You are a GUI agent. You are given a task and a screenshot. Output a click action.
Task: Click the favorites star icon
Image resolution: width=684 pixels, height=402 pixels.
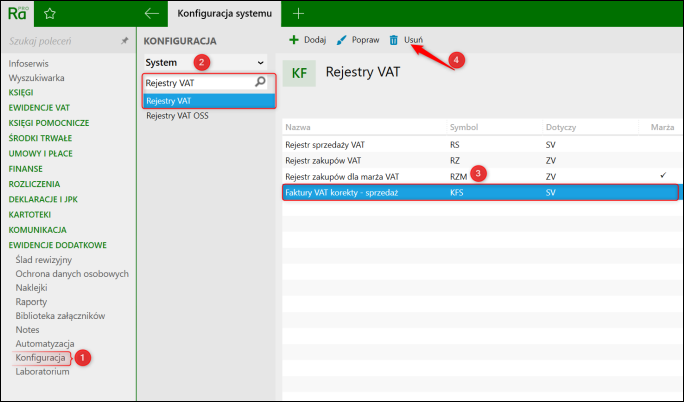(x=50, y=14)
